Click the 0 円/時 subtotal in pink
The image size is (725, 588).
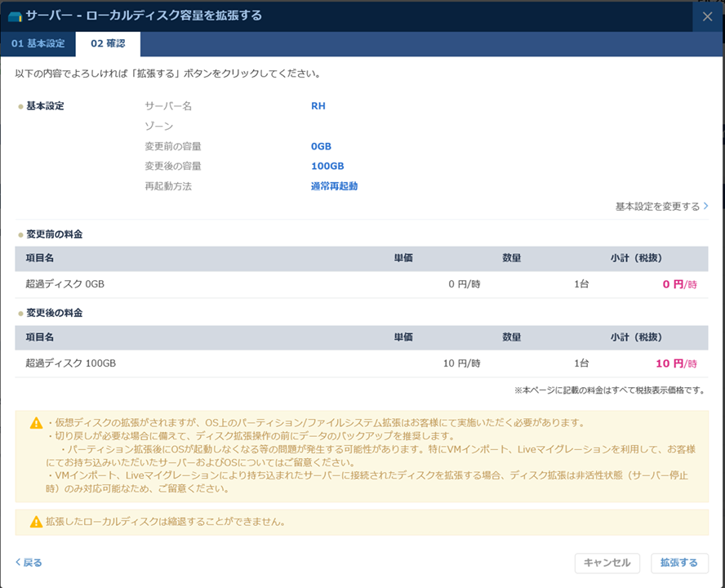tap(679, 284)
